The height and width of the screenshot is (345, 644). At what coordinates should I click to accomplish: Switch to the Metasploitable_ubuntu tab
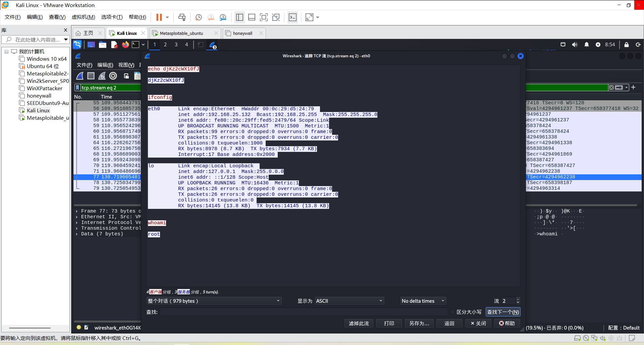[x=181, y=33]
